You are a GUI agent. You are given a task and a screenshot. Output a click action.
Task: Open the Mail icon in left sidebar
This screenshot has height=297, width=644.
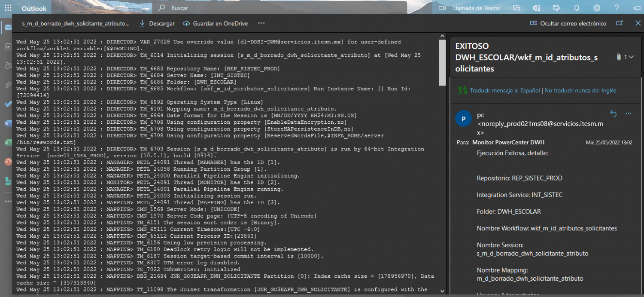[8, 28]
